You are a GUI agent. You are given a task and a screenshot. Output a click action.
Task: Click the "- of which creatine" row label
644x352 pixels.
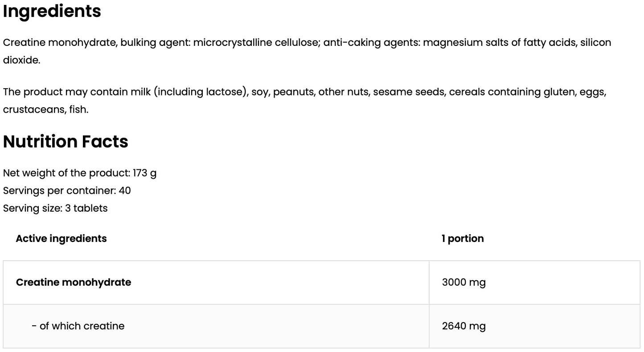[78, 326]
